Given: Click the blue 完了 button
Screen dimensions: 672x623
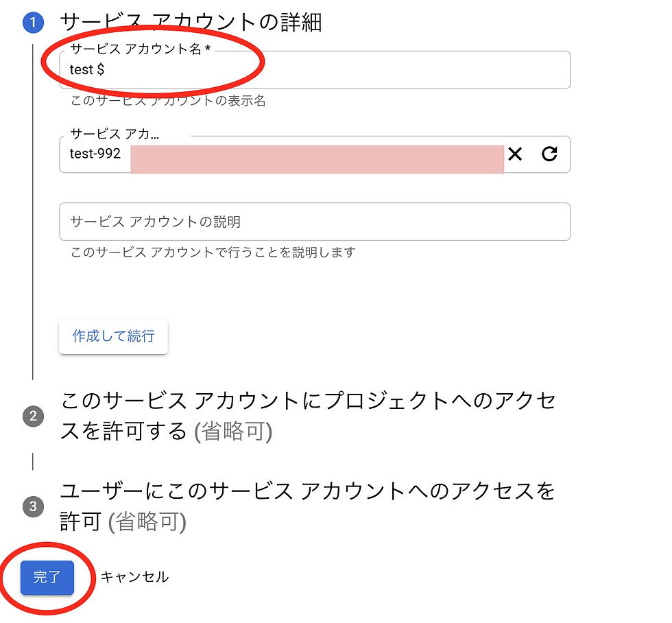Looking at the screenshot, I should (47, 577).
